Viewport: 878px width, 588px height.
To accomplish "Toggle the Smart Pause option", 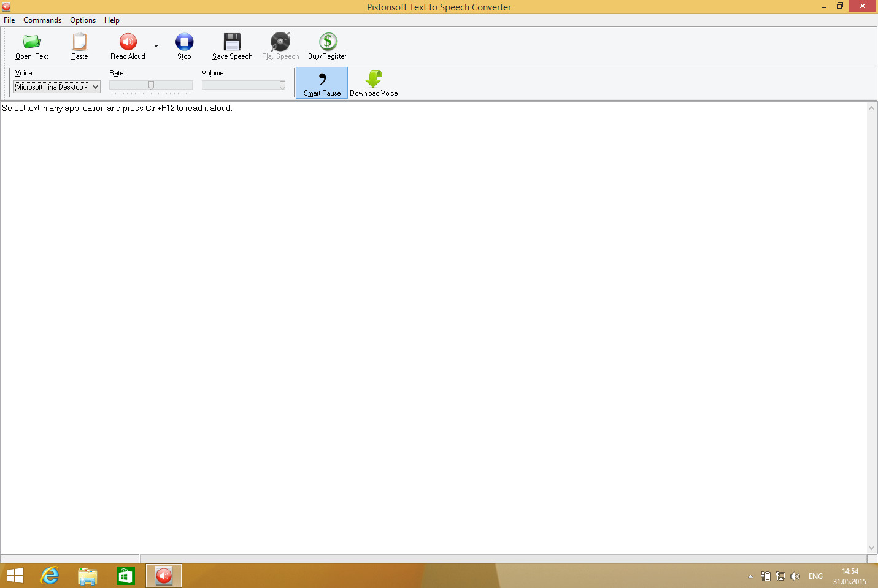I will pyautogui.click(x=322, y=83).
